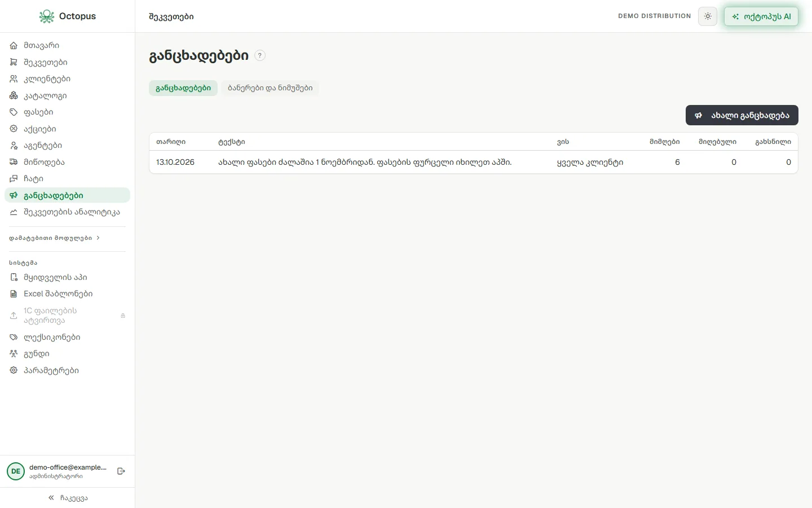Switch to the ბანერები და ნიმუშები tab

tap(270, 88)
